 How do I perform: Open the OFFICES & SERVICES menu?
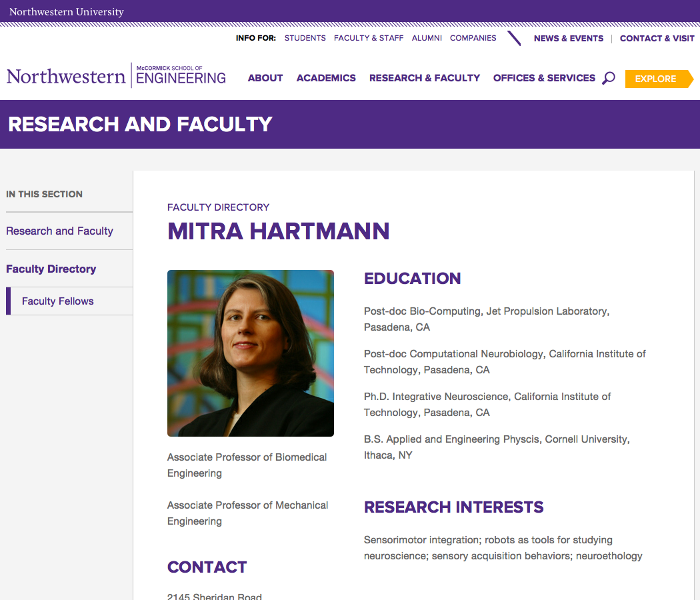click(x=544, y=78)
